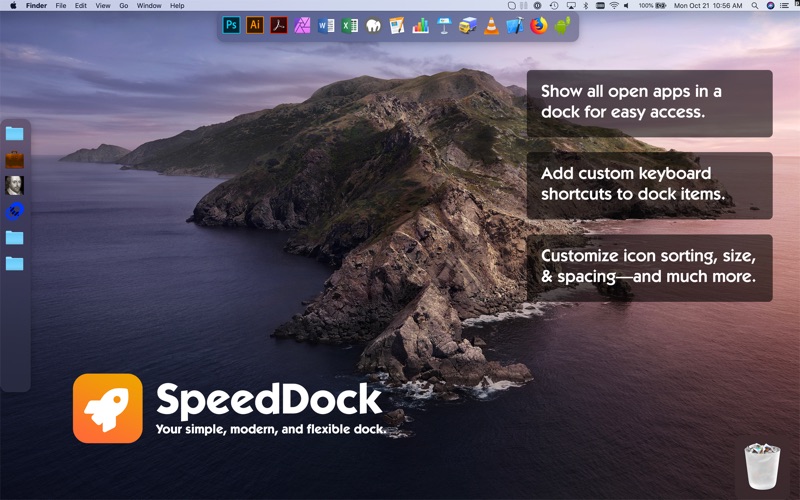Open the Pages app in dock
The width and height of the screenshot is (800, 500).
[397, 26]
